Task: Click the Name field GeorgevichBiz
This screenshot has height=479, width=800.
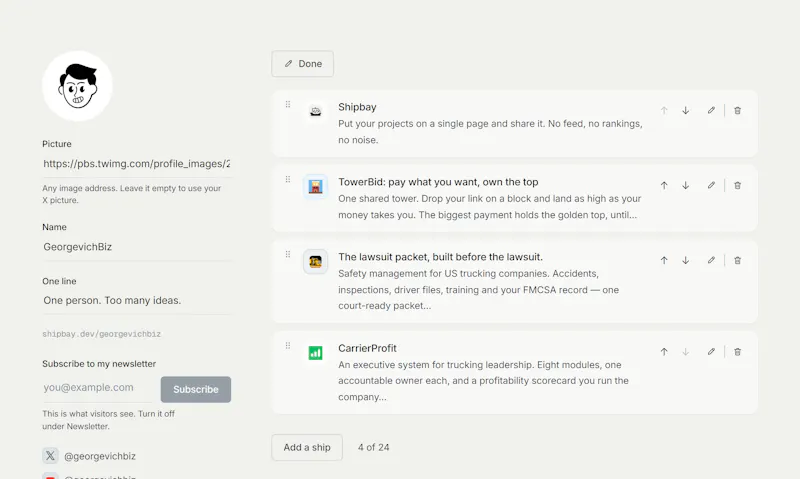Action: click(137, 247)
